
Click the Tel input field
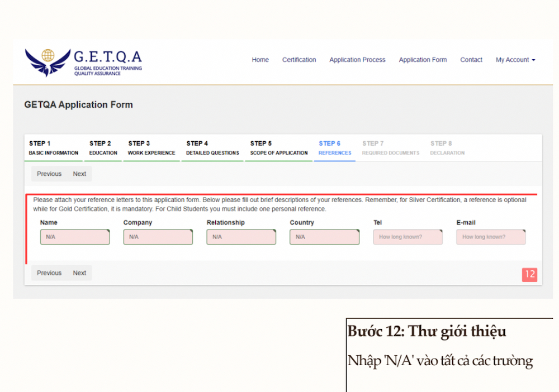pyautogui.click(x=408, y=237)
